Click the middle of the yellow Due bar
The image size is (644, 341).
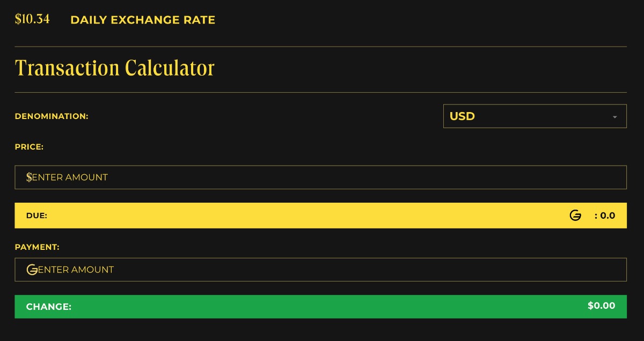point(320,216)
